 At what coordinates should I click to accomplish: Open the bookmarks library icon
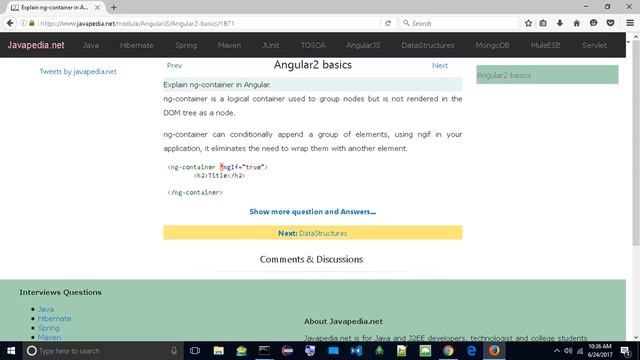tap(543, 23)
